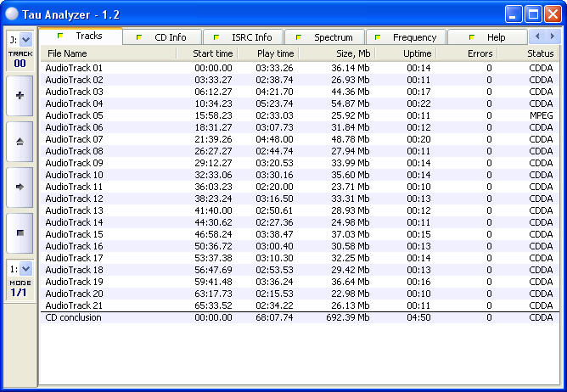Screen dimensions: 567x392
Task: Sort by the File Name column header
Action: point(67,53)
